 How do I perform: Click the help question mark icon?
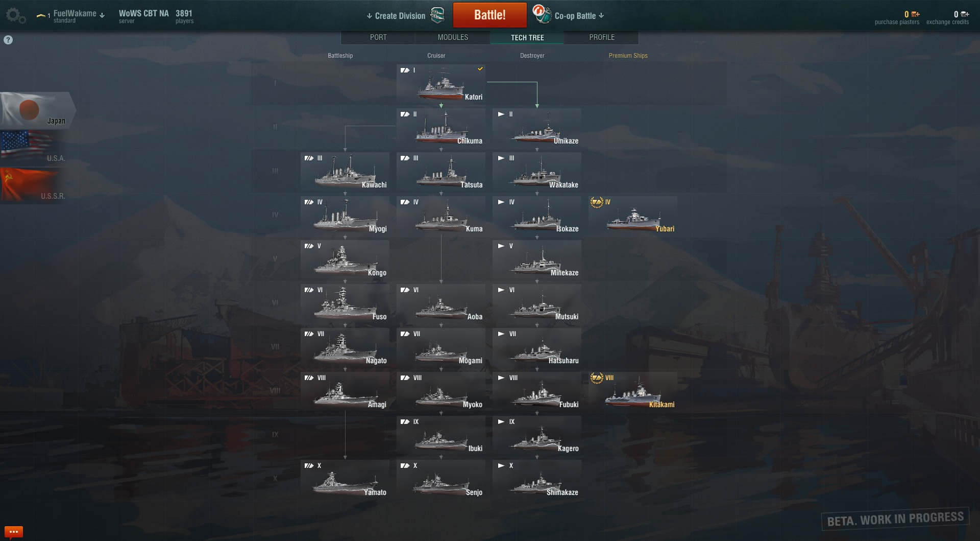(8, 40)
